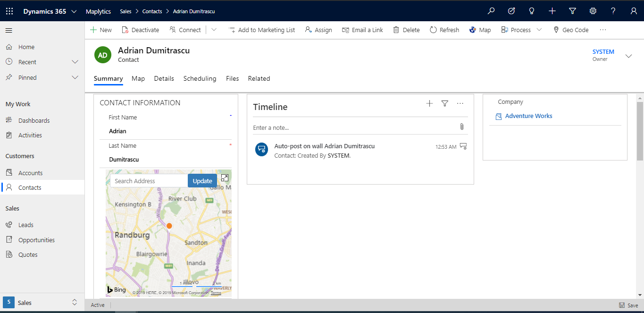
Task: Expand the Pinned section chevron
Action: [x=75, y=77]
